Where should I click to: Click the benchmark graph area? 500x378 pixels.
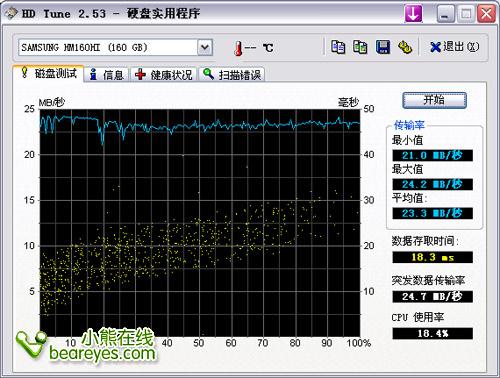[200, 223]
